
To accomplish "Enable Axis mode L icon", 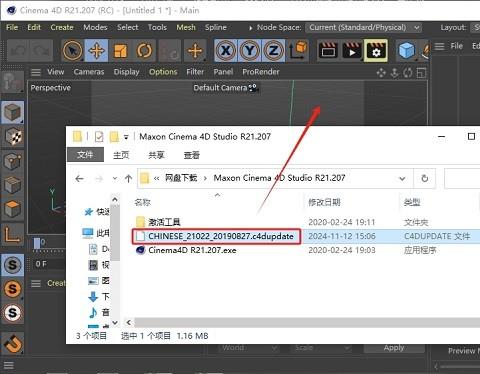I will pos(12,233).
